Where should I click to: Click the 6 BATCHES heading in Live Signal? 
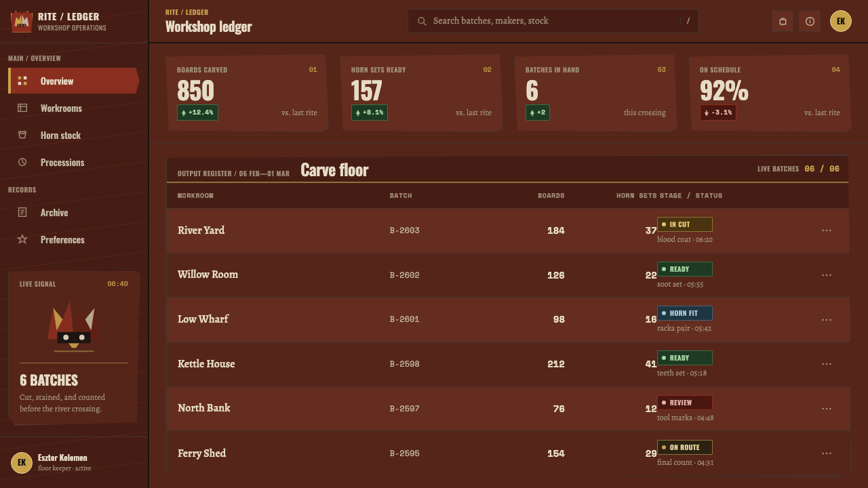(49, 380)
